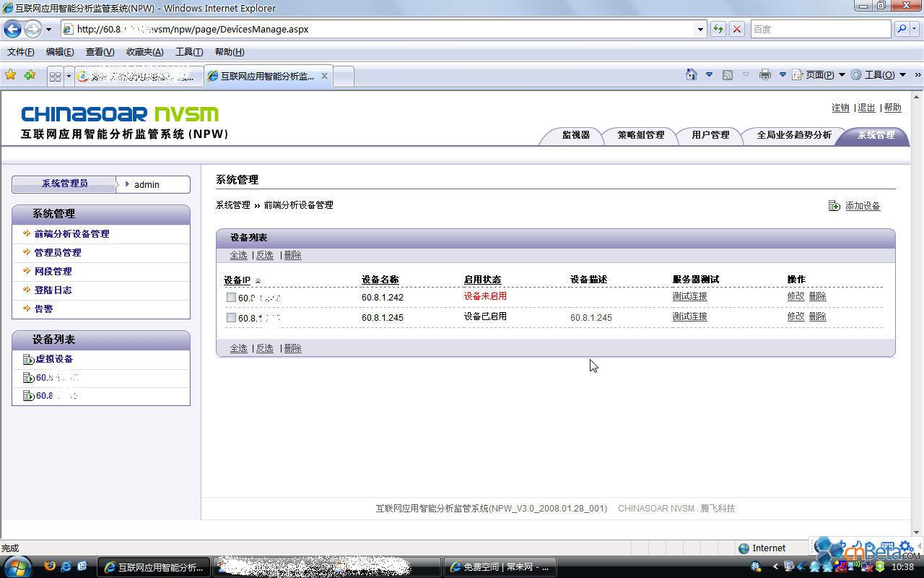Click the print icon in toolbar
This screenshot has width=924, height=578.
765,74
